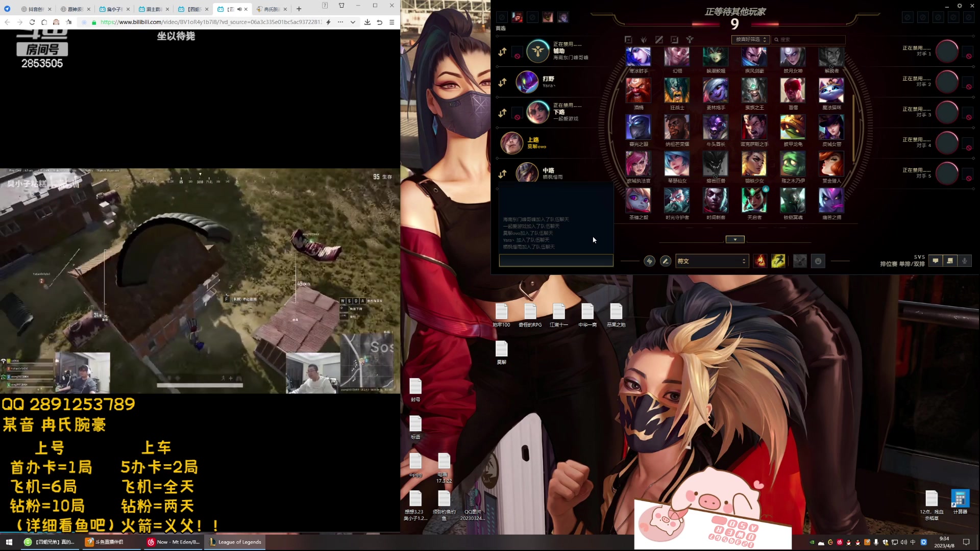Filter champions by bottom lane role icon

674,39
